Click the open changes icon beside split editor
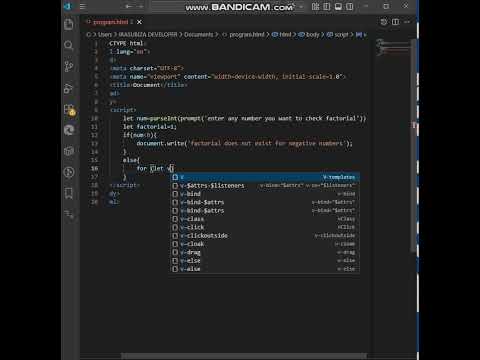This screenshot has width=480, height=360. pyautogui.click(x=384, y=22)
